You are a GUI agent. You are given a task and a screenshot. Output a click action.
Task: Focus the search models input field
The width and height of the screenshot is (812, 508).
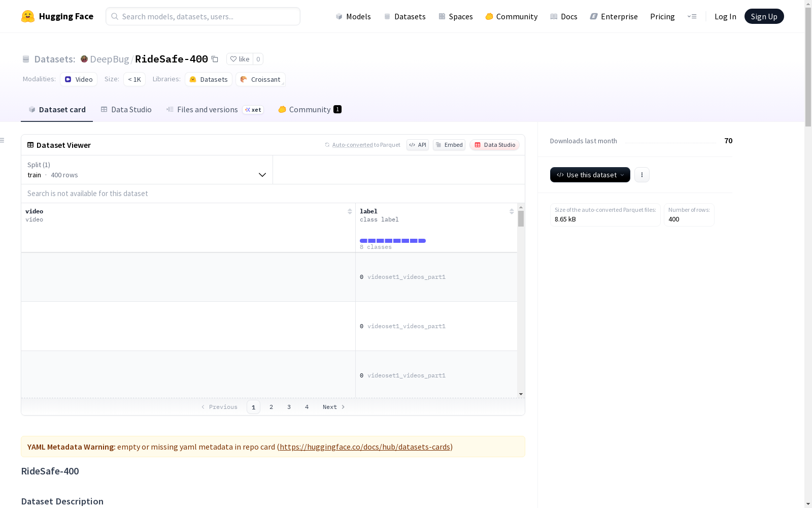[x=203, y=16]
